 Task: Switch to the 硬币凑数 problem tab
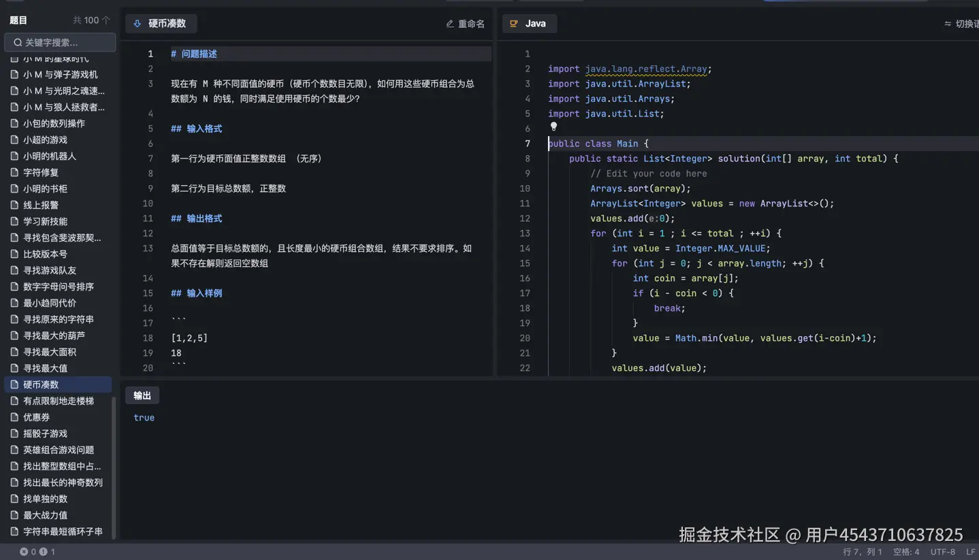point(161,23)
